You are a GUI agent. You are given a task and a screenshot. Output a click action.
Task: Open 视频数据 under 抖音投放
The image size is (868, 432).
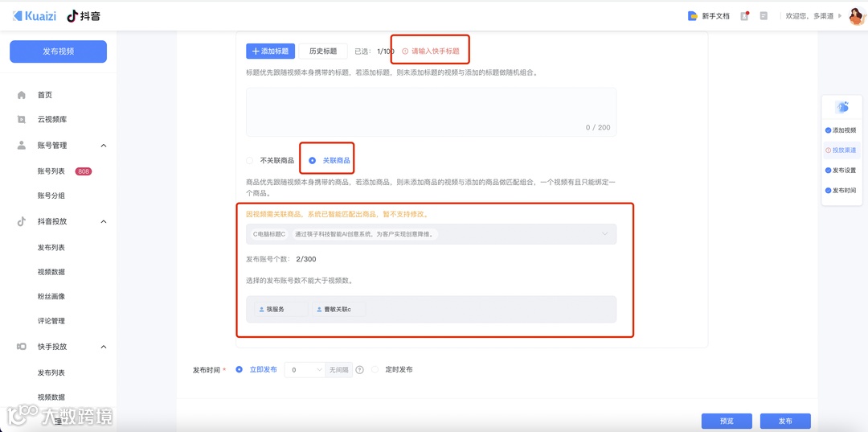51,272
